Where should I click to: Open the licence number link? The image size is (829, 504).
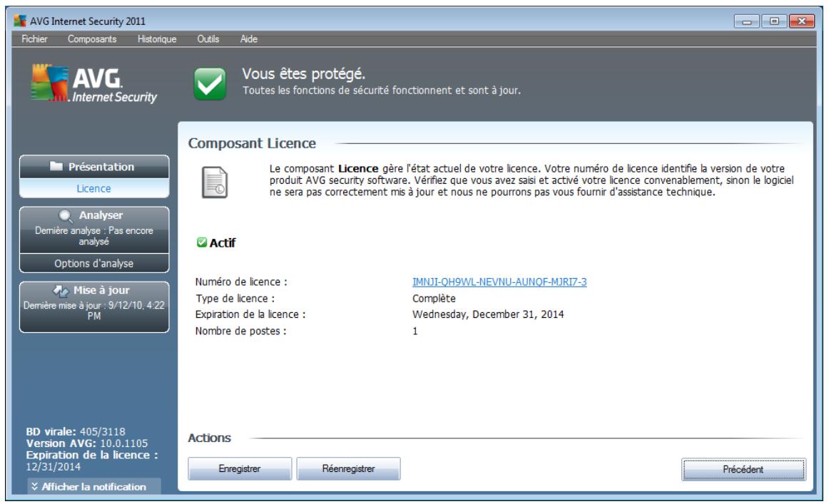[499, 282]
